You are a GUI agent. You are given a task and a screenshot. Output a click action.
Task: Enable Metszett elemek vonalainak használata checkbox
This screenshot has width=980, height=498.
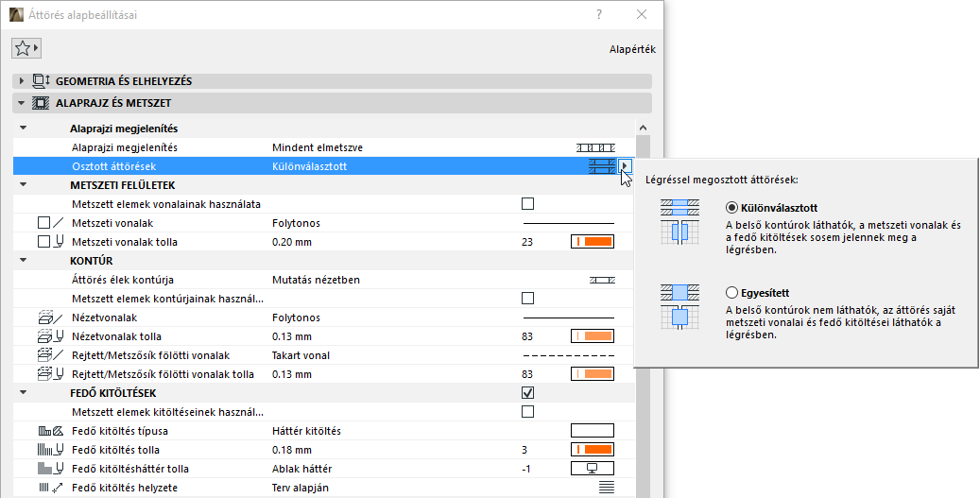(x=527, y=204)
